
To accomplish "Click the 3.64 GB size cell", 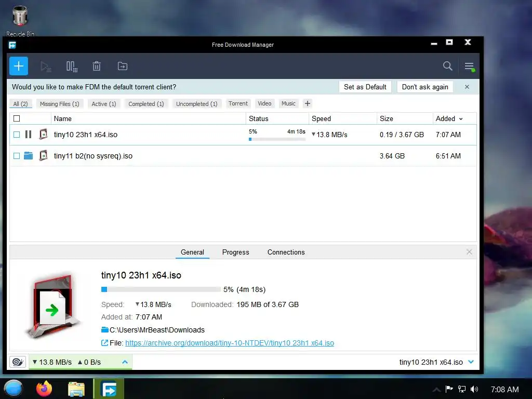I will [392, 156].
